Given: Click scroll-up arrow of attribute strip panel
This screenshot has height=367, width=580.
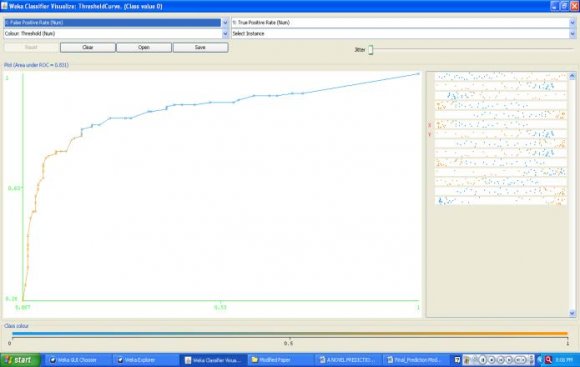Looking at the screenshot, I should pos(572,76).
